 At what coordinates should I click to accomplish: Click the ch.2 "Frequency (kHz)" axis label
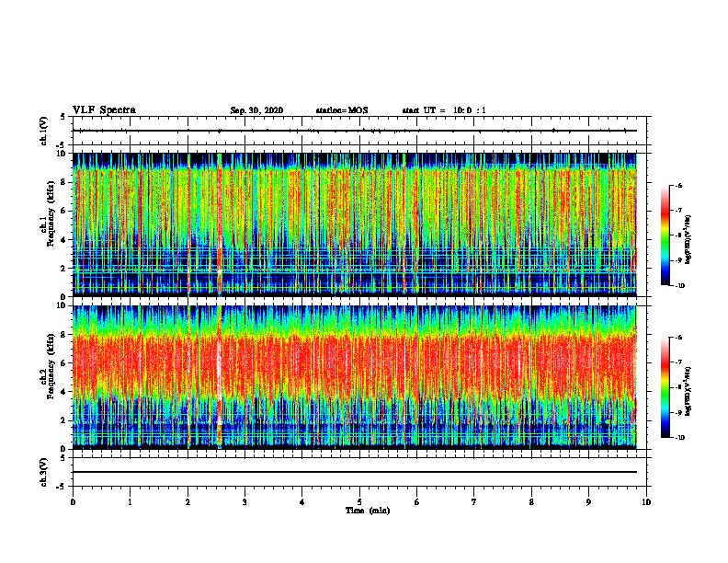(x=51, y=366)
